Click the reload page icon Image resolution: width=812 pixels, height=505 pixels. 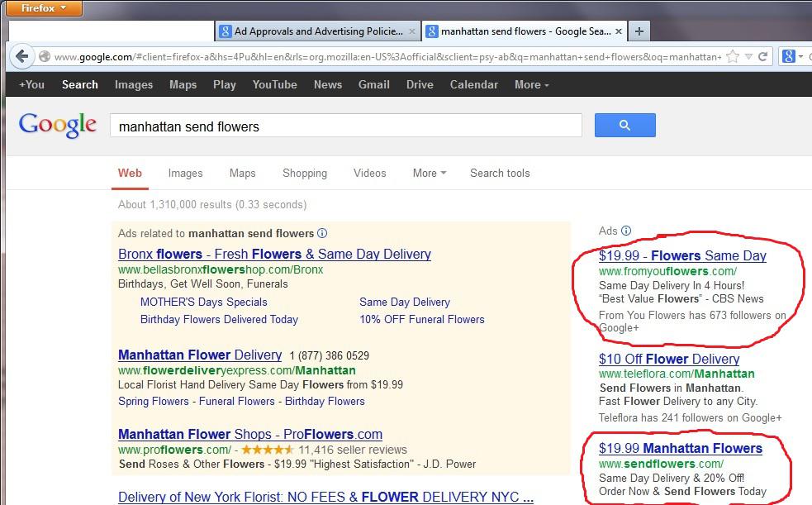762,56
